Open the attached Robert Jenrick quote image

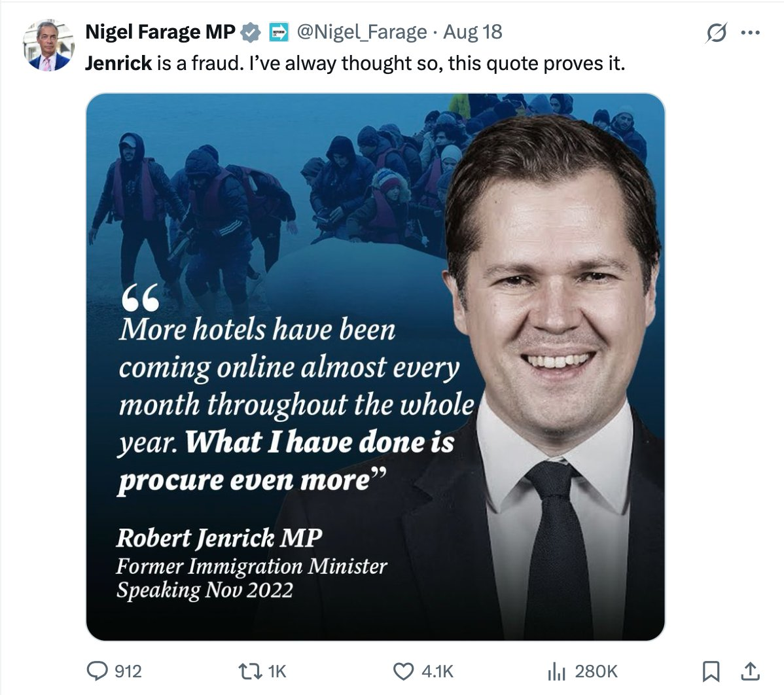pyautogui.click(x=375, y=366)
